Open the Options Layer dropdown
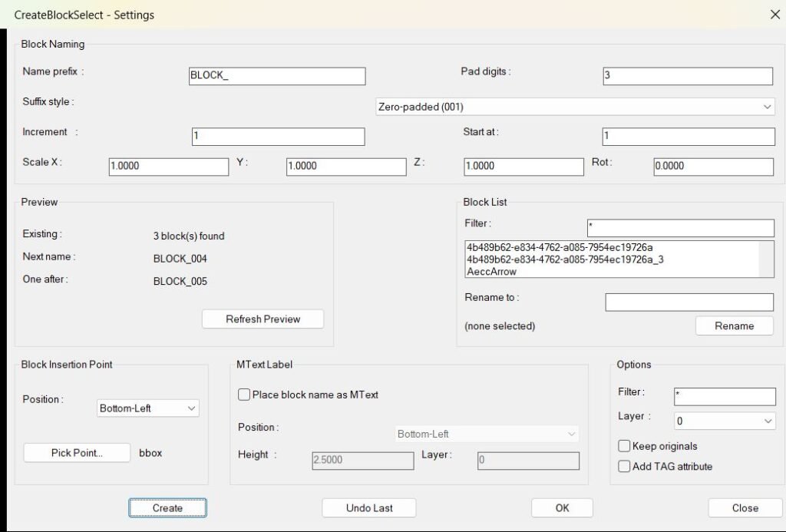The height and width of the screenshot is (532, 786). click(725, 421)
